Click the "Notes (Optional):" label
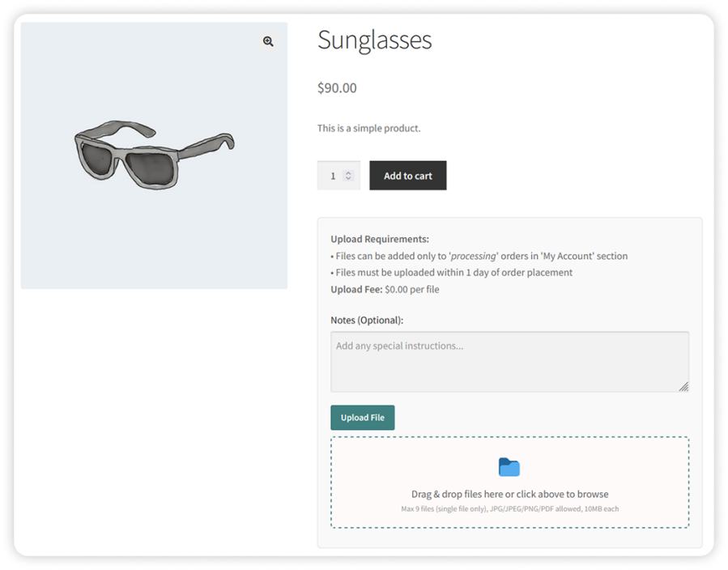The image size is (728, 570). (x=367, y=320)
